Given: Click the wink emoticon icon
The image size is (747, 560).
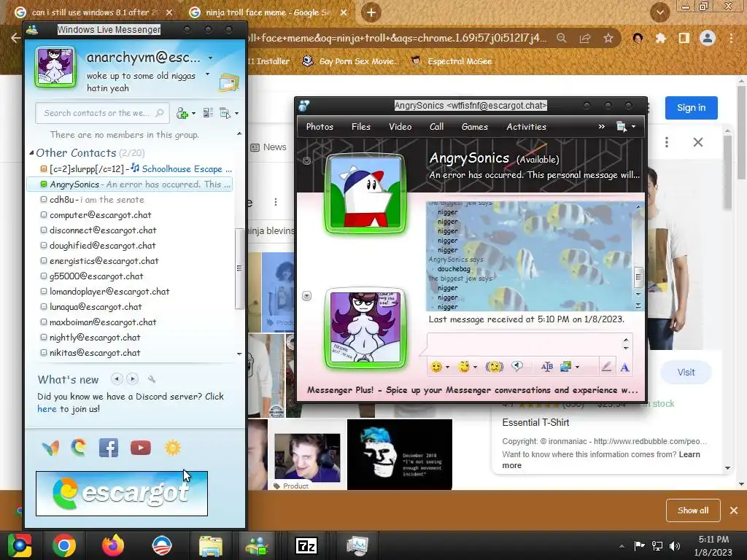Looking at the screenshot, I should point(464,367).
